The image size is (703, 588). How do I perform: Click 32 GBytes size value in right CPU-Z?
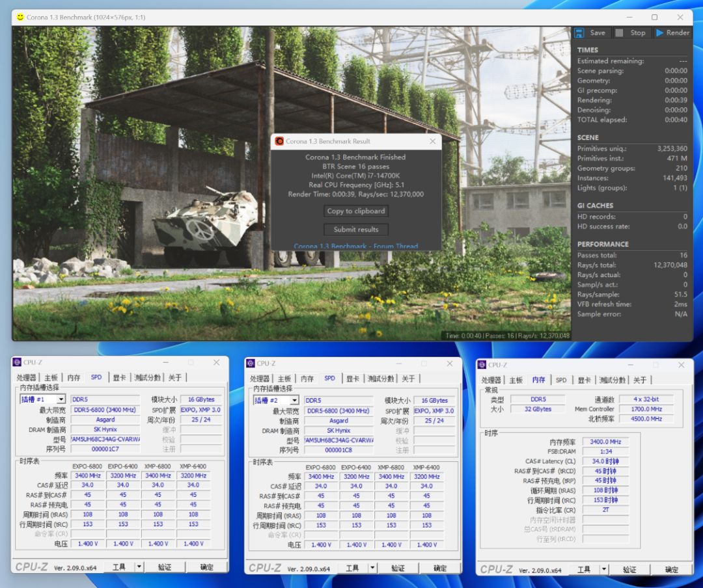click(538, 408)
